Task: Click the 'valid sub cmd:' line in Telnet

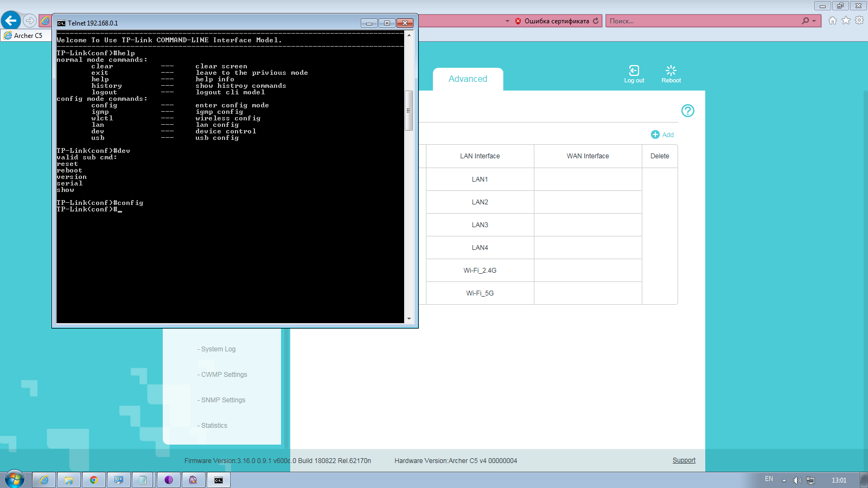Action: (87, 157)
